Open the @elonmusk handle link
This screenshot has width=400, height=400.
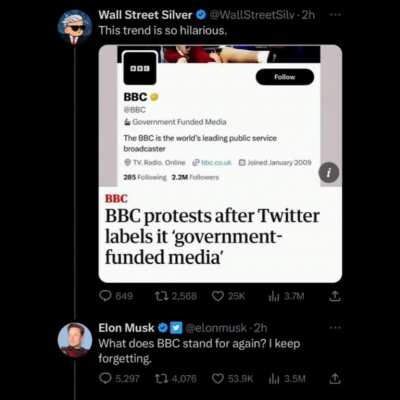tap(216, 328)
